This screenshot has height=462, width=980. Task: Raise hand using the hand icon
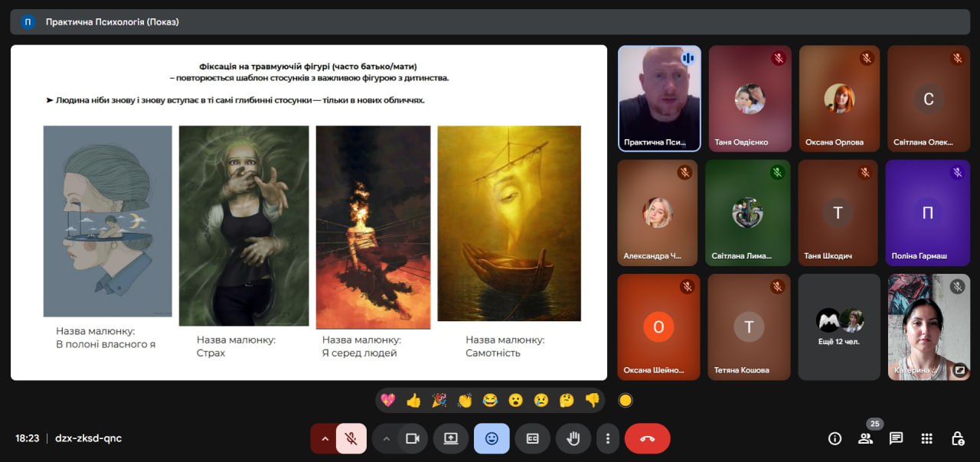[x=573, y=438]
